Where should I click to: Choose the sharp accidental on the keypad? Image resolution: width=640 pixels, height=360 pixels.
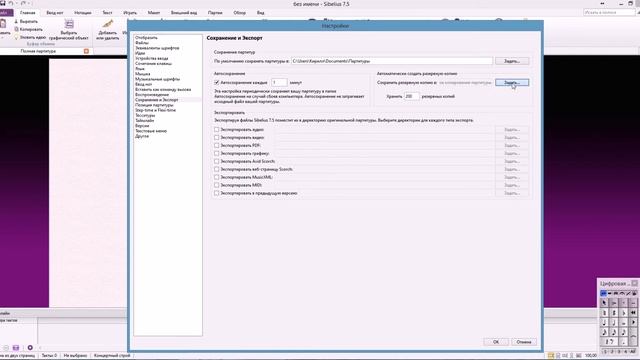tap(614, 313)
